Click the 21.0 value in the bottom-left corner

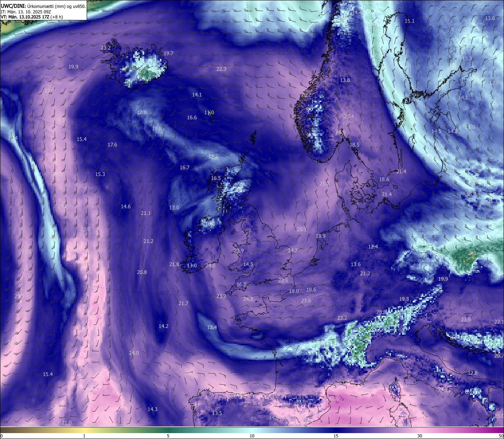coord(67,422)
